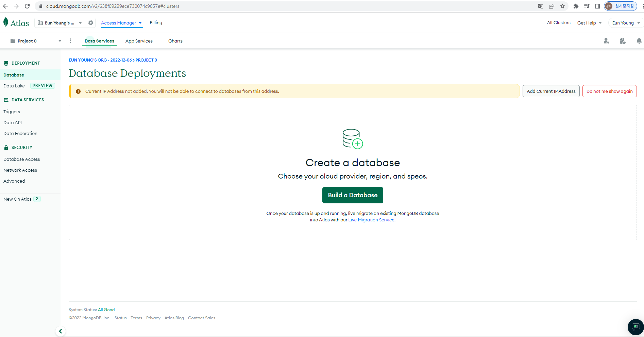Click the share page icon
This screenshot has width=644, height=337.
pos(552,6)
